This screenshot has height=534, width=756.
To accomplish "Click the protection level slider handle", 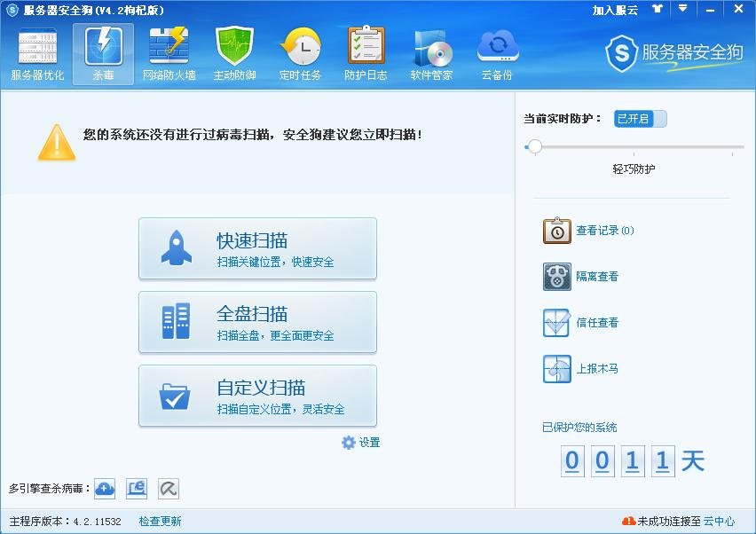I will 534,146.
